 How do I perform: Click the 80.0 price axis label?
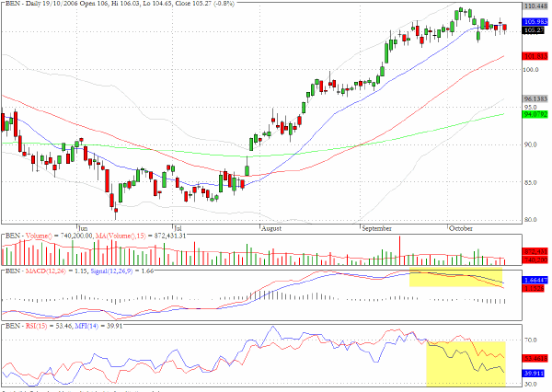click(530, 220)
